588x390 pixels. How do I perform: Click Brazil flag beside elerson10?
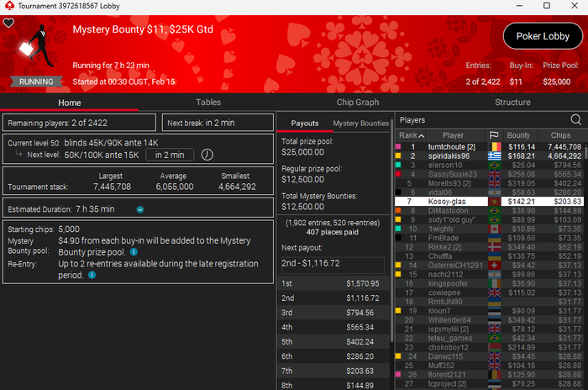(x=495, y=165)
